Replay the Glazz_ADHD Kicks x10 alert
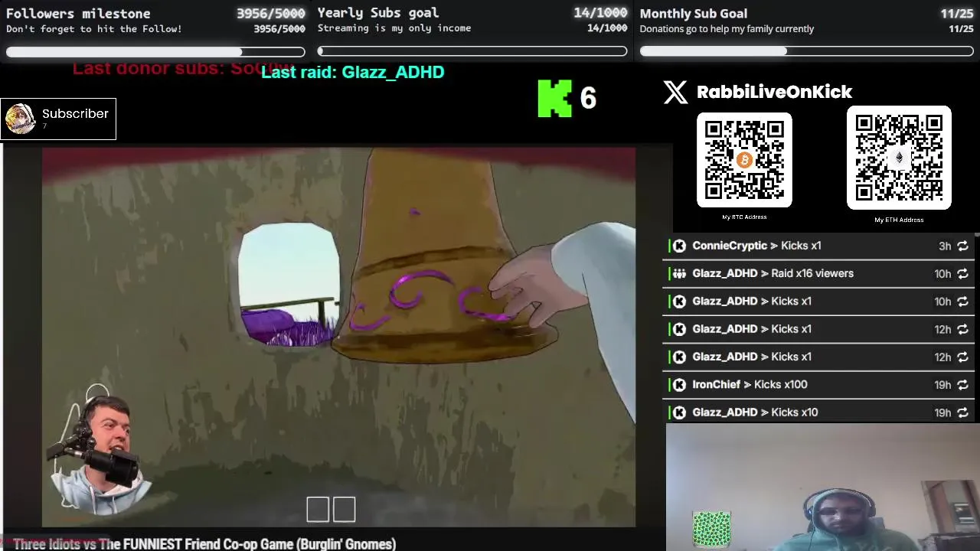The width and height of the screenshot is (980, 551). (962, 412)
